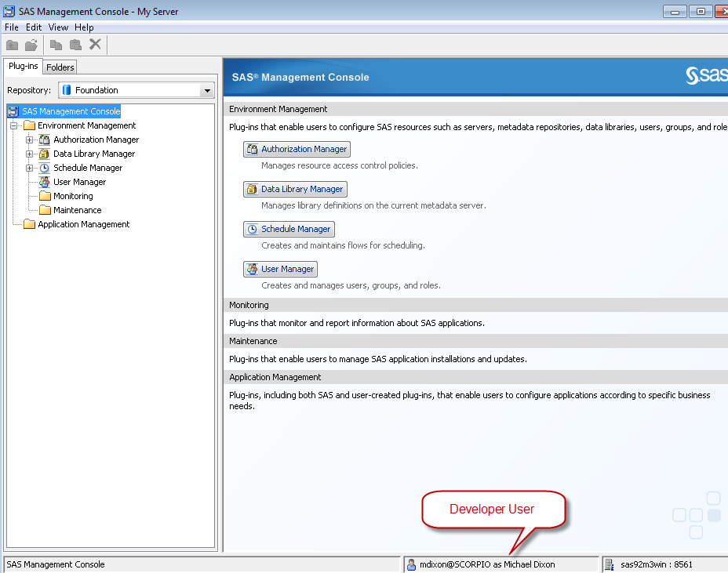The height and width of the screenshot is (573, 728).
Task: Open the File menu
Action: [x=12, y=27]
